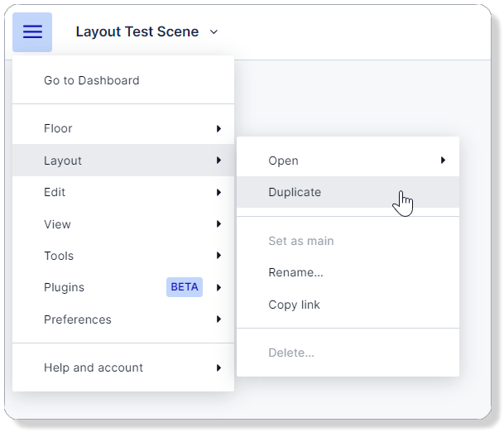Open the Edit submenu
The height and width of the screenshot is (432, 504).
point(55,192)
